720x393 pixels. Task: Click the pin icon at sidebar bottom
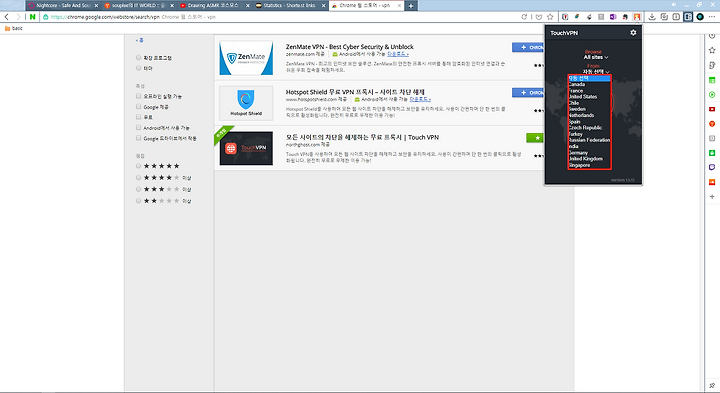click(712, 385)
